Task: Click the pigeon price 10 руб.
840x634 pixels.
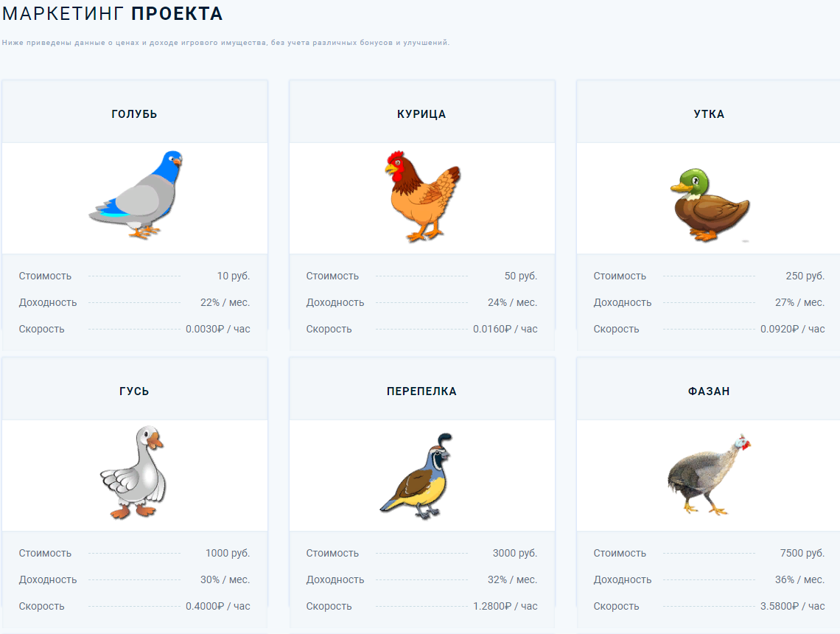Action: tap(233, 276)
